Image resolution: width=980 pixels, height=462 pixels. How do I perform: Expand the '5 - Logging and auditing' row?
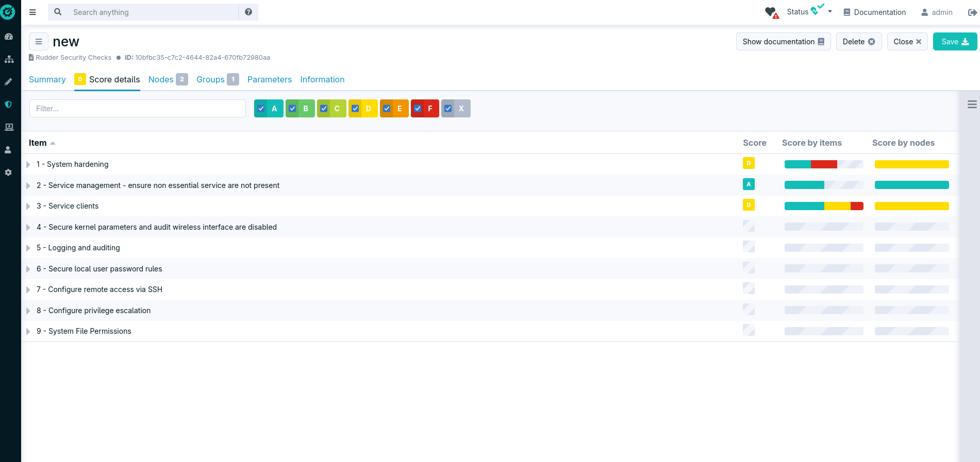pos(28,248)
